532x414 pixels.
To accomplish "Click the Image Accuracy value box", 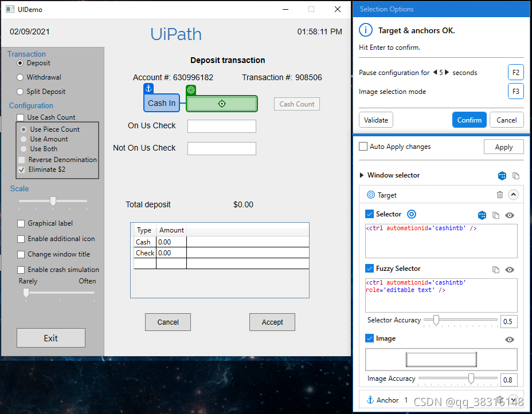I will tap(509, 380).
